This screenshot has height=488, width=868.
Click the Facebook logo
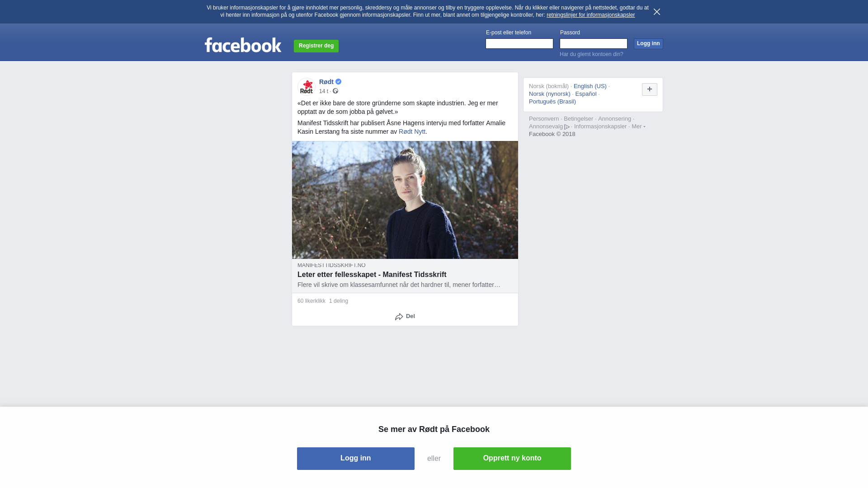(243, 45)
